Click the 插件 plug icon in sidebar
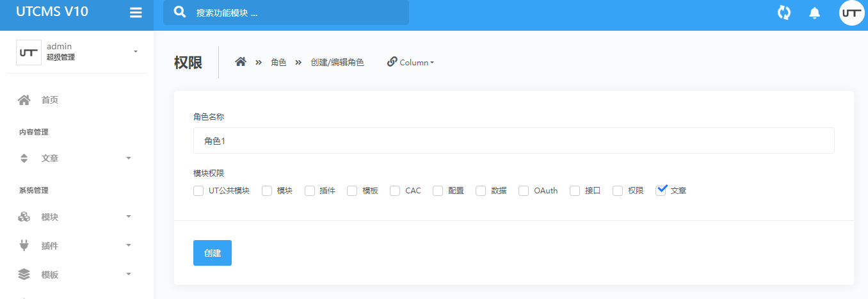The height and width of the screenshot is (299, 868). click(x=24, y=246)
